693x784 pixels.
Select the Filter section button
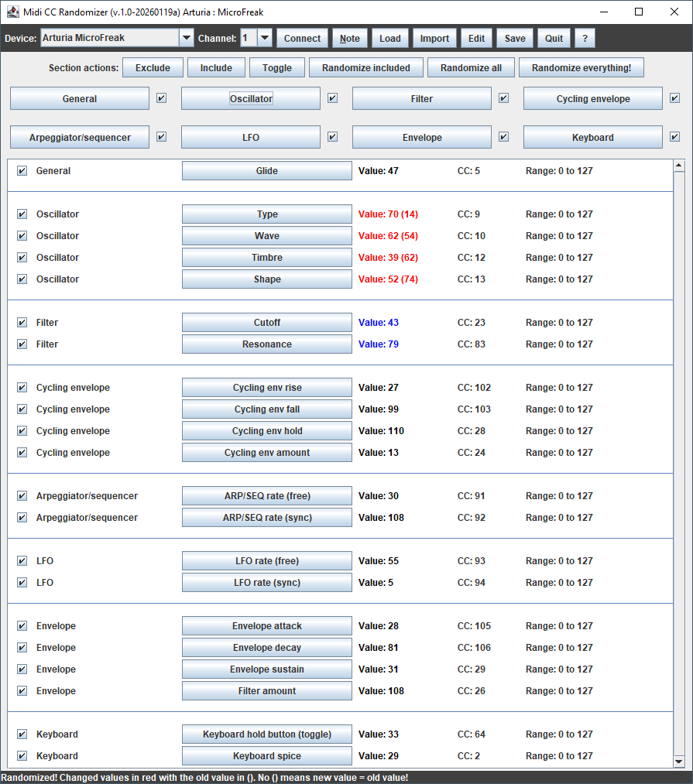pos(421,98)
